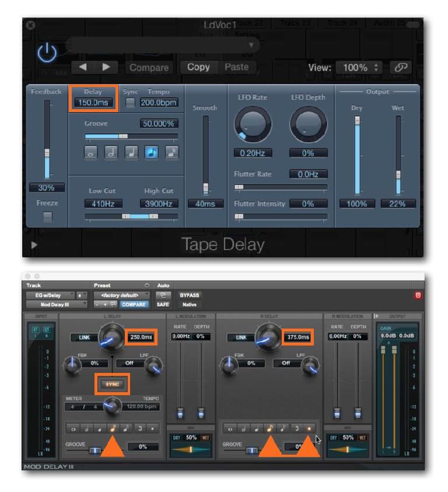Click the High Cut 3900Hz field
448x492 pixels.
click(159, 204)
